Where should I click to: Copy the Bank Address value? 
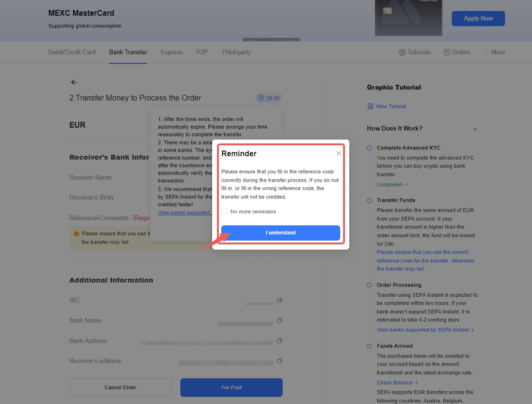pos(280,341)
